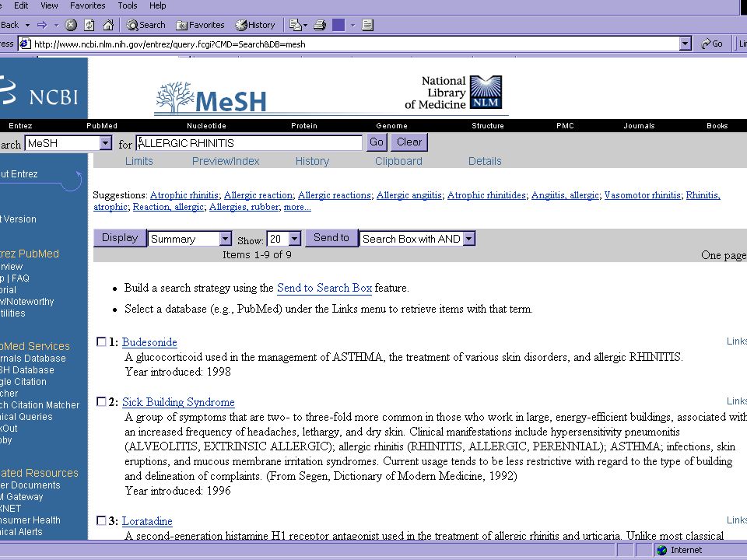Screen dimensions: 747x560
Task: Open the Summary display format dropdown
Action: click(226, 239)
